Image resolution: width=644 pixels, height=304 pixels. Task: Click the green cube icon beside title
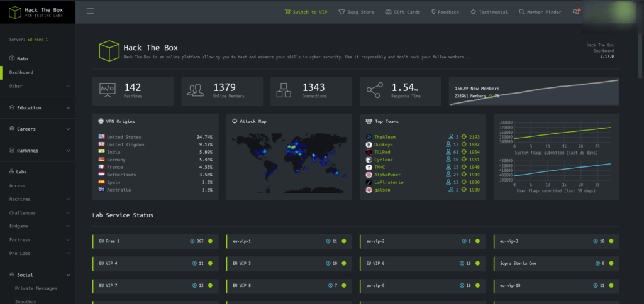(x=109, y=52)
